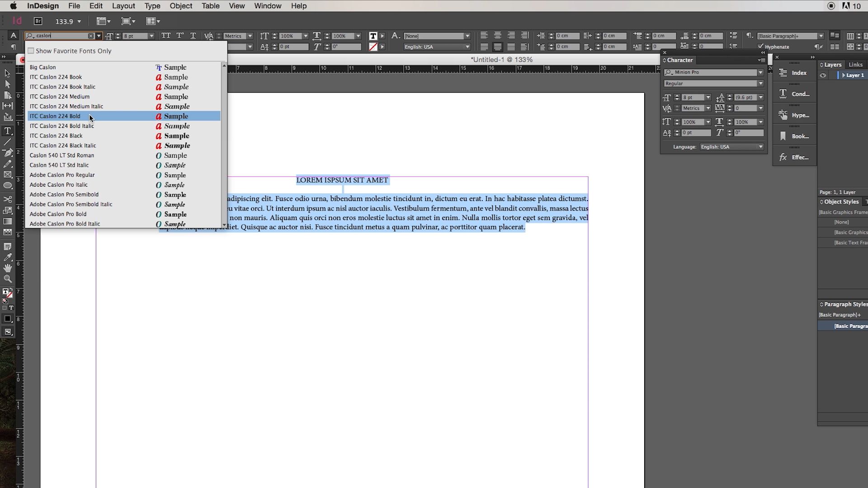Select the Gap tool
868x488 pixels.
(x=7, y=106)
